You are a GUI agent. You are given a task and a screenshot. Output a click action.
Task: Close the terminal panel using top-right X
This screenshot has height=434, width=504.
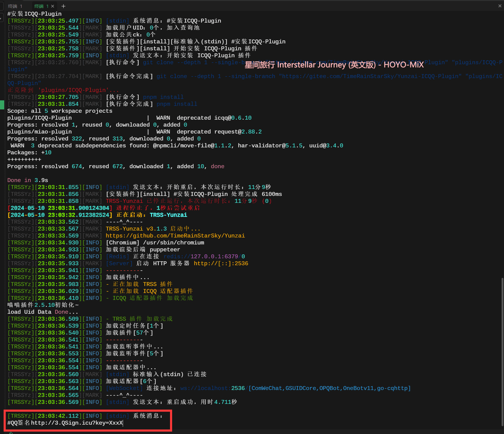(500, 6)
